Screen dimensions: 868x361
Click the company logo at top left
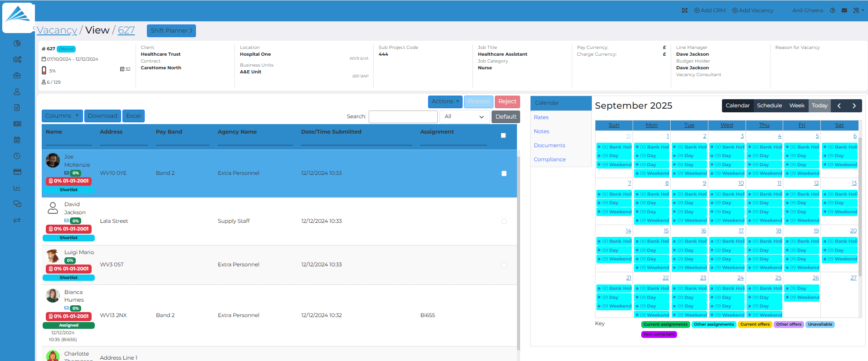click(18, 17)
